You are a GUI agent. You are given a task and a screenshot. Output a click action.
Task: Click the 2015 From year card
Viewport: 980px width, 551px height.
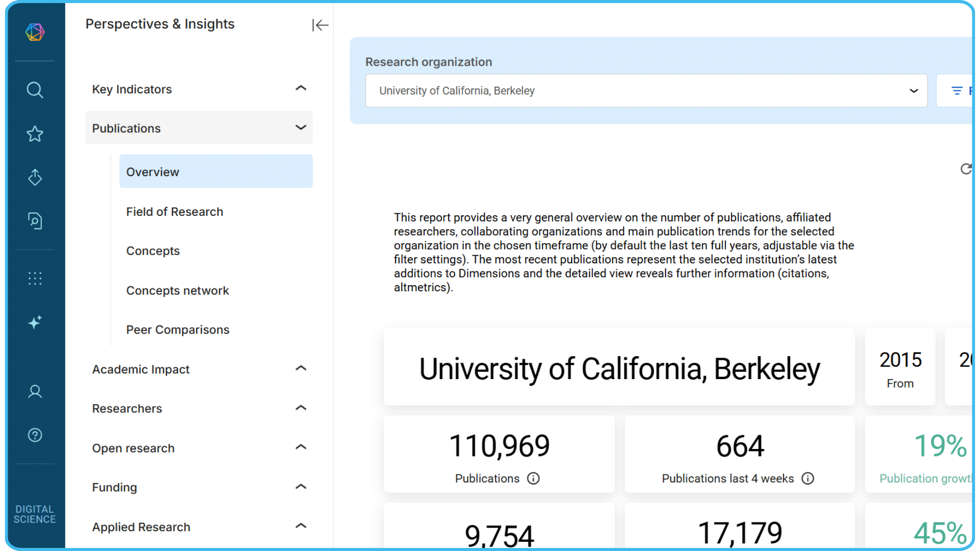(x=900, y=367)
